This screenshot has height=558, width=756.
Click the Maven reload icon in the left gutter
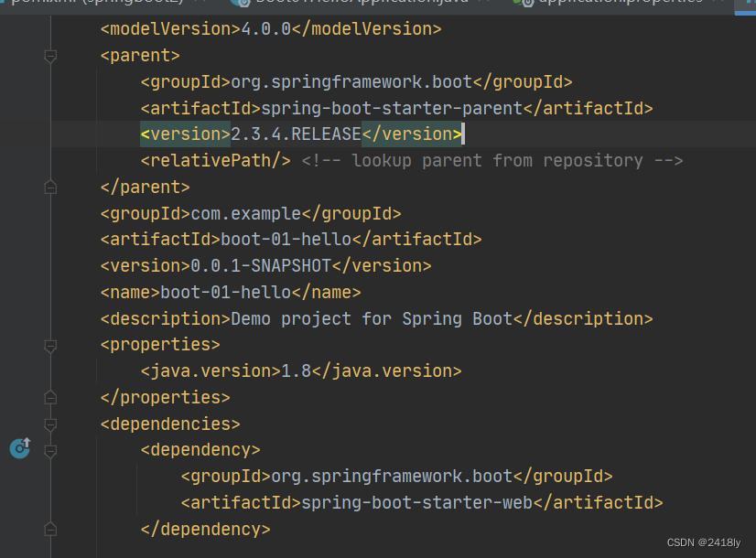tap(18, 448)
